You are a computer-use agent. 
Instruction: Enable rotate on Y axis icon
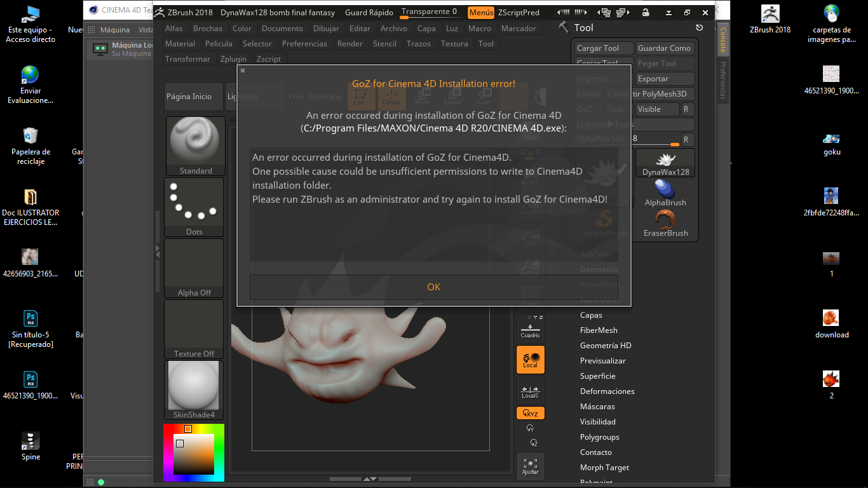531,429
